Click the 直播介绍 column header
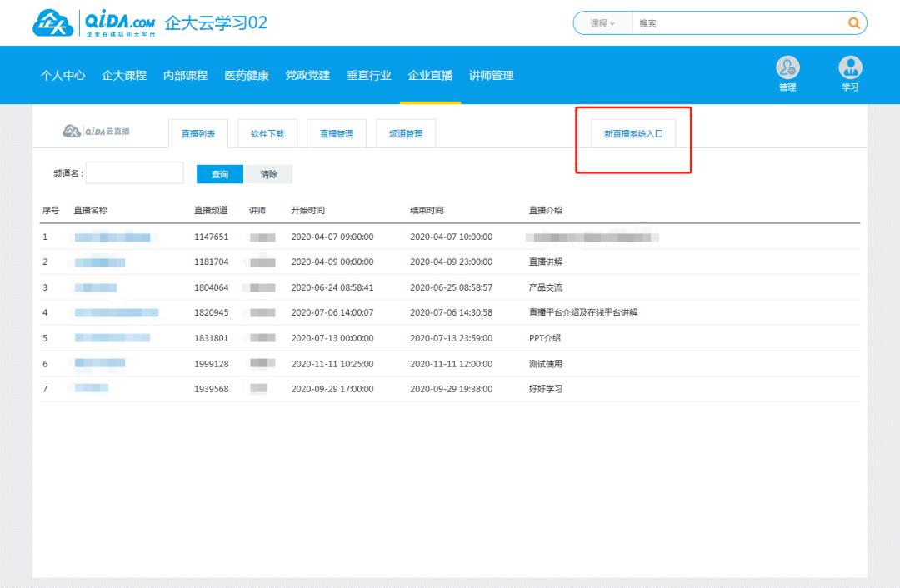The width and height of the screenshot is (900, 588). [545, 211]
